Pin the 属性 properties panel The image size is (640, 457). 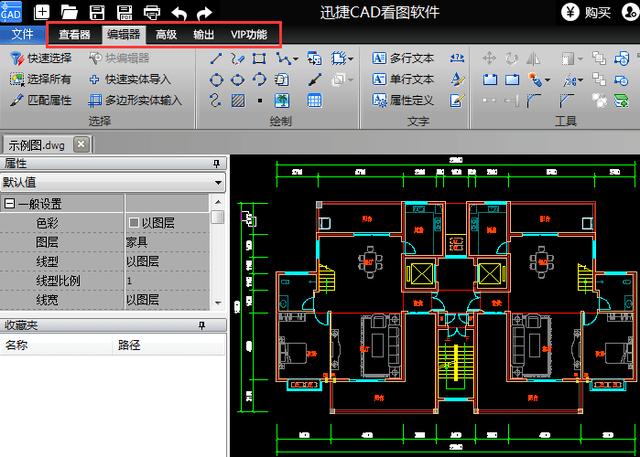pyautogui.click(x=215, y=164)
